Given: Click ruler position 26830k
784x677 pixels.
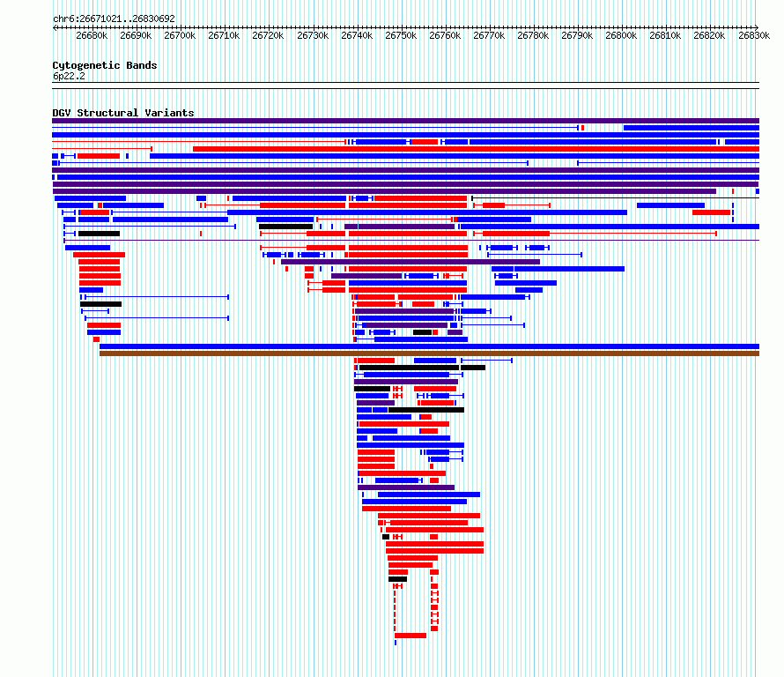Looking at the screenshot, I should click(x=754, y=35).
